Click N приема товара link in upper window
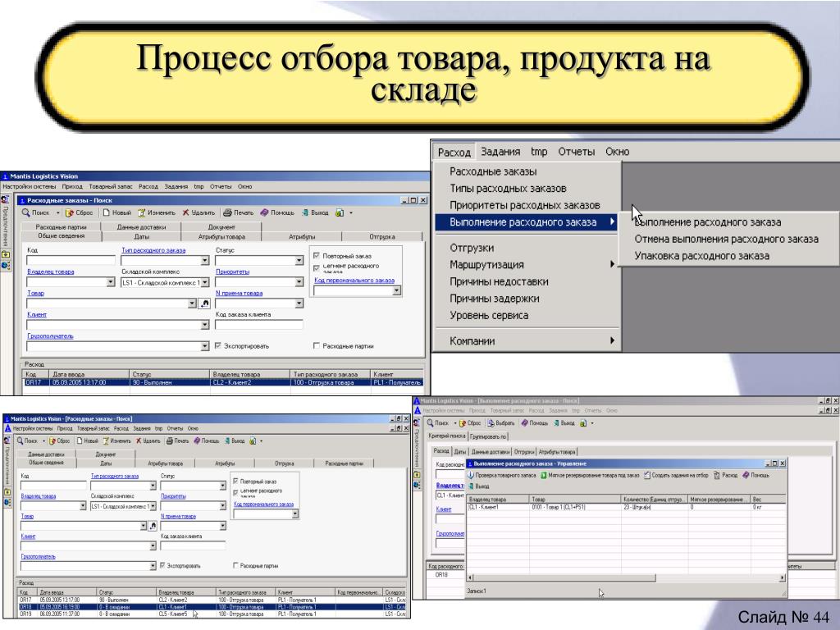 (239, 293)
